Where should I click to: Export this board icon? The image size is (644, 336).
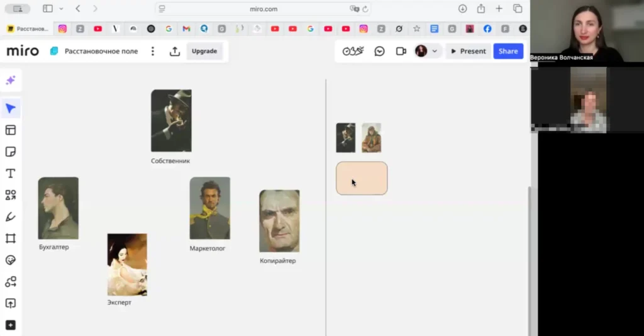(175, 51)
